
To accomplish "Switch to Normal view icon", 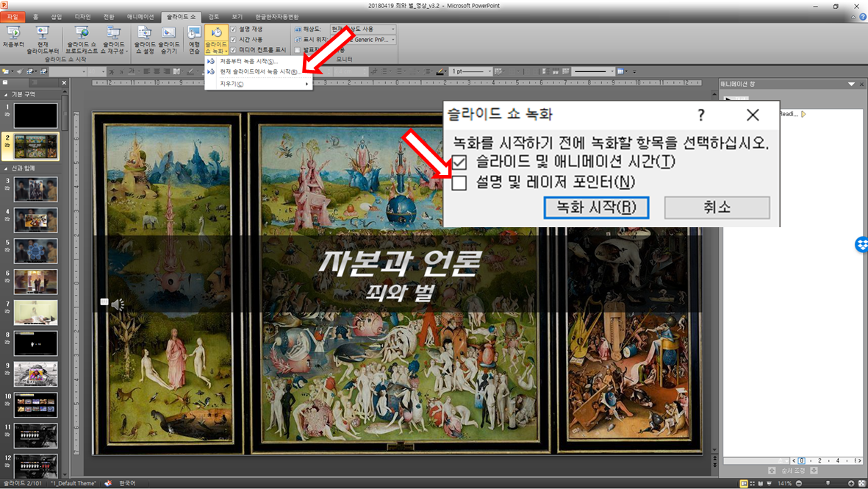I will click(744, 483).
